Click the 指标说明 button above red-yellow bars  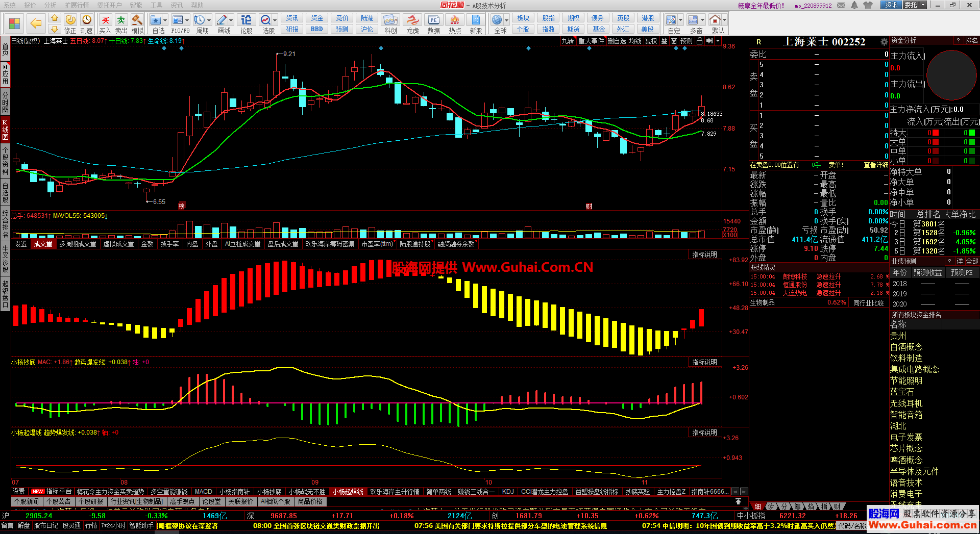[704, 255]
